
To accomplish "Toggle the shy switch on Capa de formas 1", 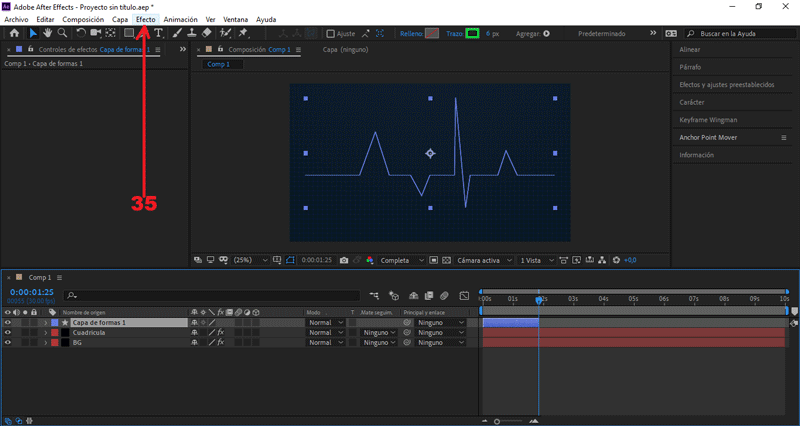I will point(194,322).
